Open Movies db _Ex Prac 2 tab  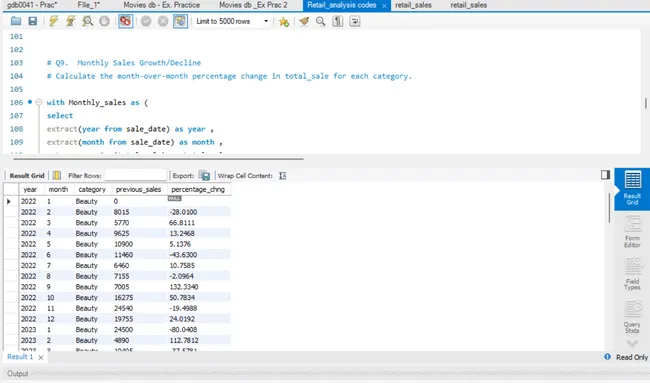(x=253, y=5)
